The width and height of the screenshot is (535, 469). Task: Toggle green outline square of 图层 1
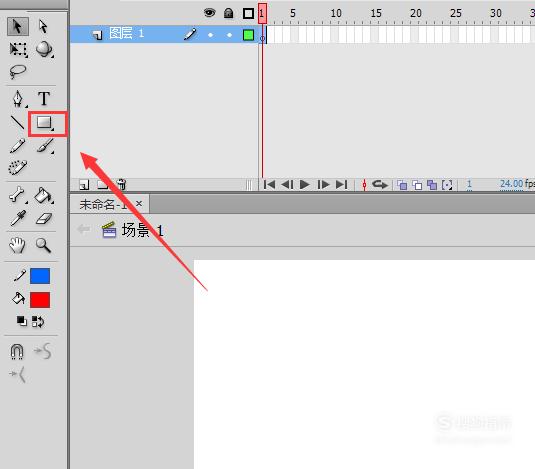248,35
